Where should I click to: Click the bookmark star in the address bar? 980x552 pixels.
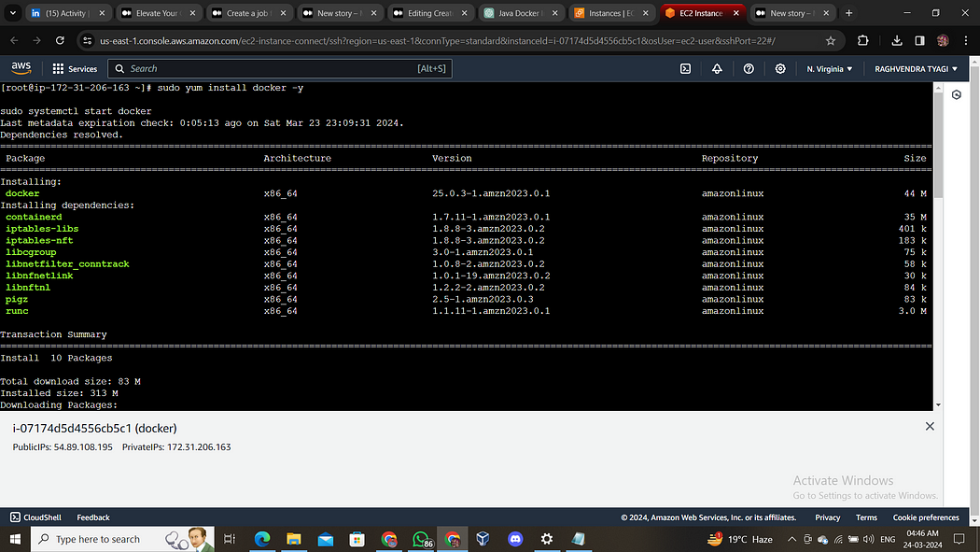tap(829, 41)
